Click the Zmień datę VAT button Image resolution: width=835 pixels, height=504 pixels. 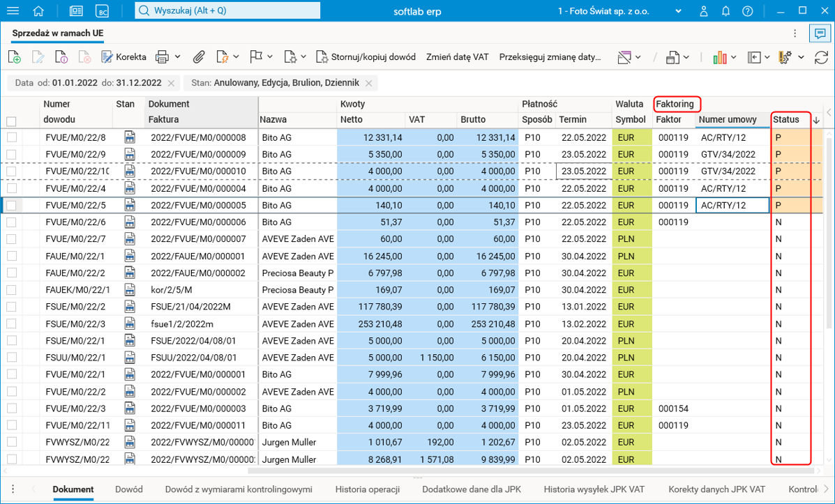tap(457, 57)
